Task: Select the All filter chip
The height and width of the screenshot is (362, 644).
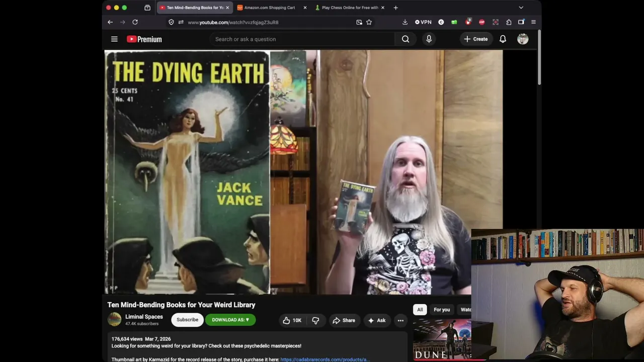Action: pyautogui.click(x=420, y=310)
